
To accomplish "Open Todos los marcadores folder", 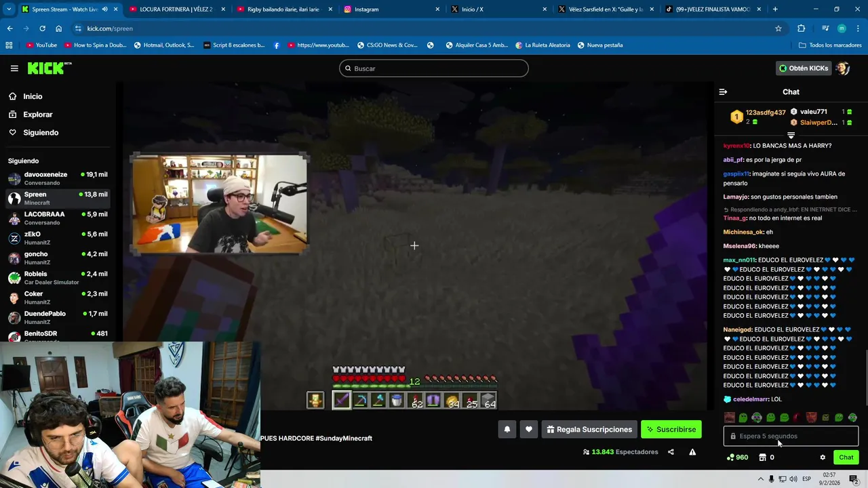I will pyautogui.click(x=830, y=45).
